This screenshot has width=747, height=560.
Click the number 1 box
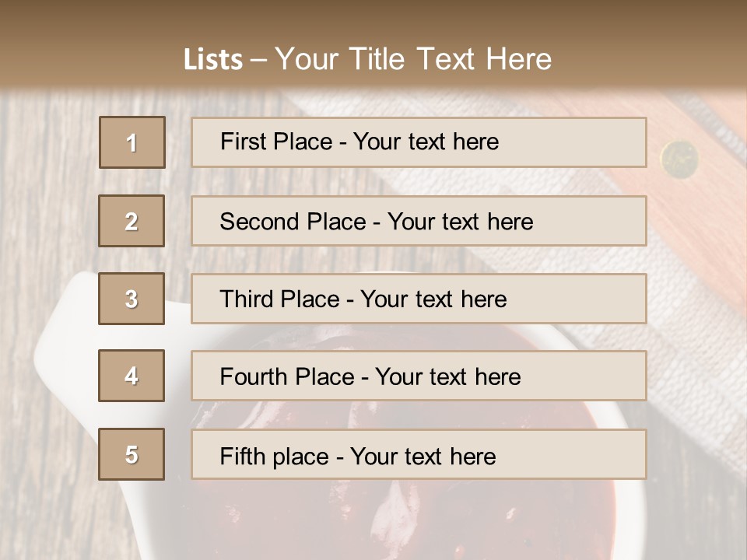tap(132, 142)
